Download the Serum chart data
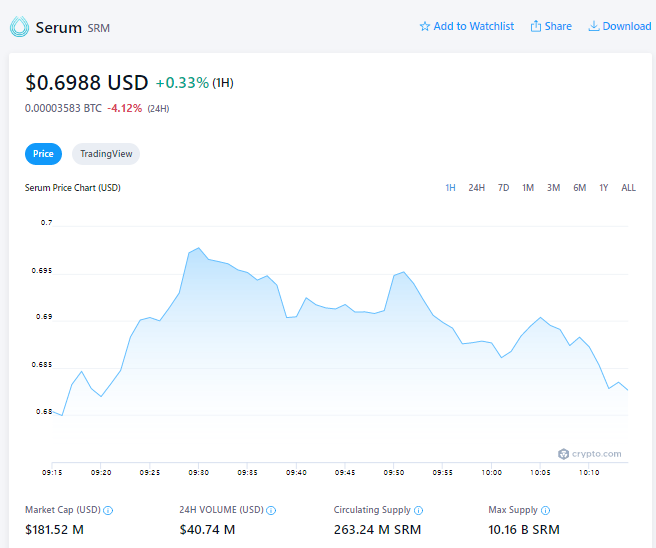The image size is (656, 548). coord(620,26)
